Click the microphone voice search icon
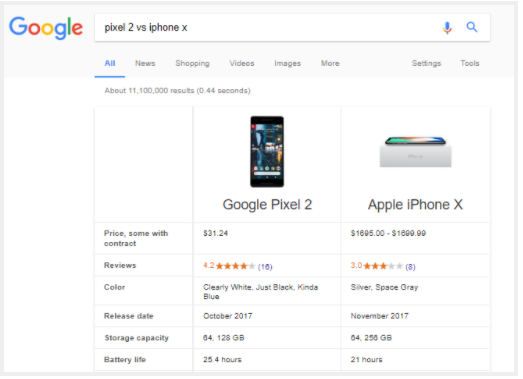Screen dimensions: 523x379 tap(447, 28)
